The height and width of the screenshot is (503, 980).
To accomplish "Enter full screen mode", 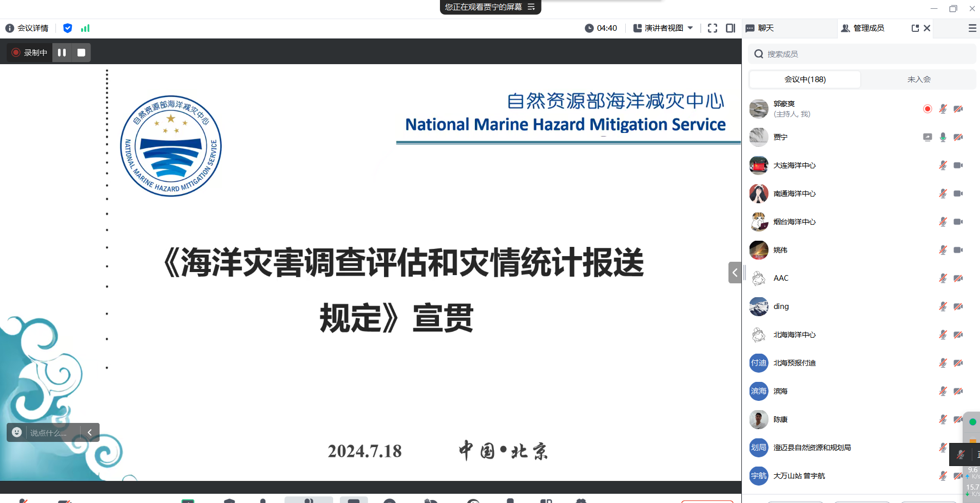I will [713, 28].
